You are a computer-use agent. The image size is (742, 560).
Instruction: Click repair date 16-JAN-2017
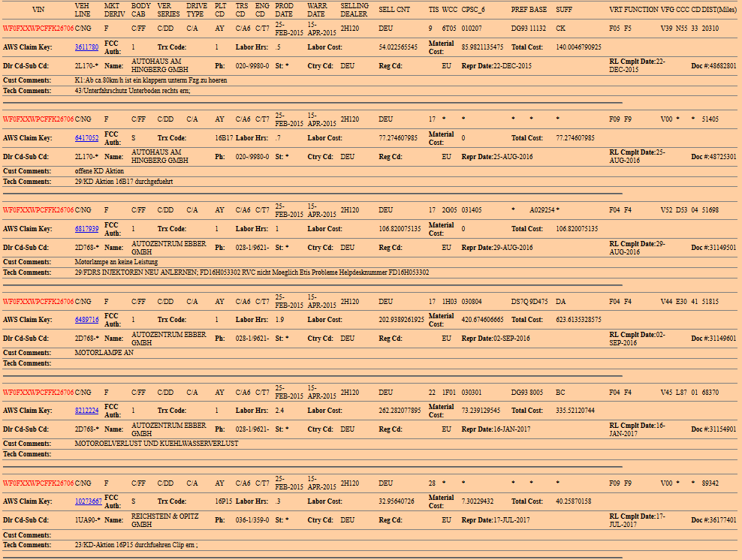point(512,429)
